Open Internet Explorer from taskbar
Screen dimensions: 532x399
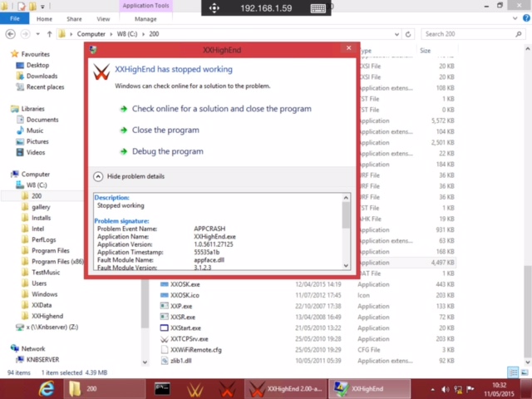point(47,389)
